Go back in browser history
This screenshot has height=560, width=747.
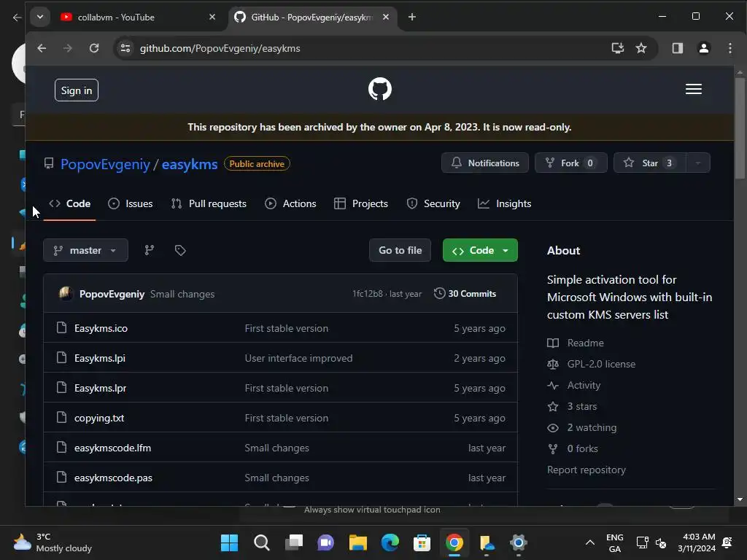coord(42,48)
